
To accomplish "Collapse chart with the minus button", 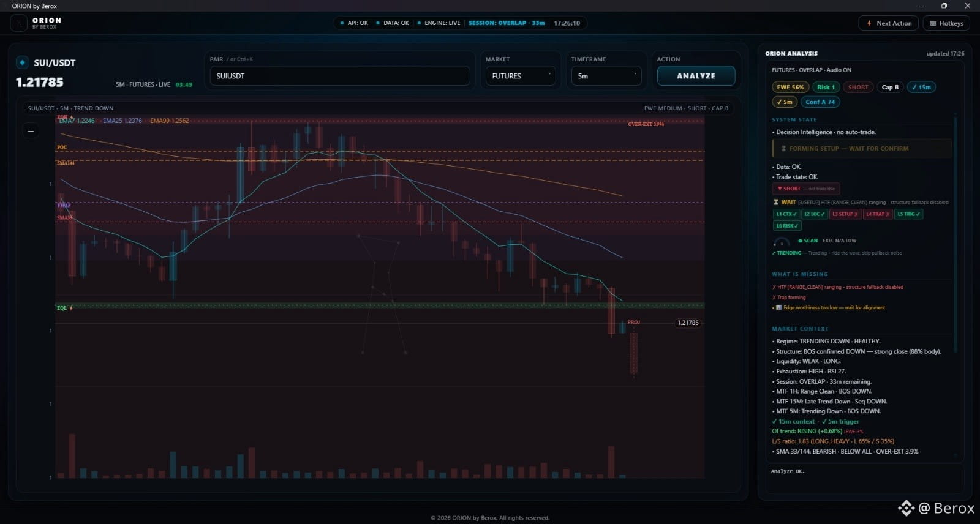I will (31, 130).
